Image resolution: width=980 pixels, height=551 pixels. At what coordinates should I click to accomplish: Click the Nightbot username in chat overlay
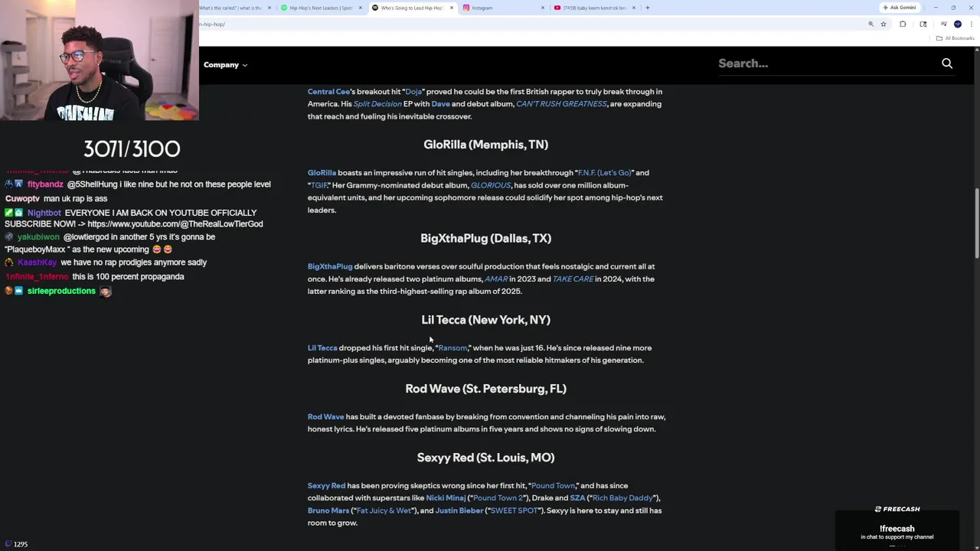pos(44,213)
